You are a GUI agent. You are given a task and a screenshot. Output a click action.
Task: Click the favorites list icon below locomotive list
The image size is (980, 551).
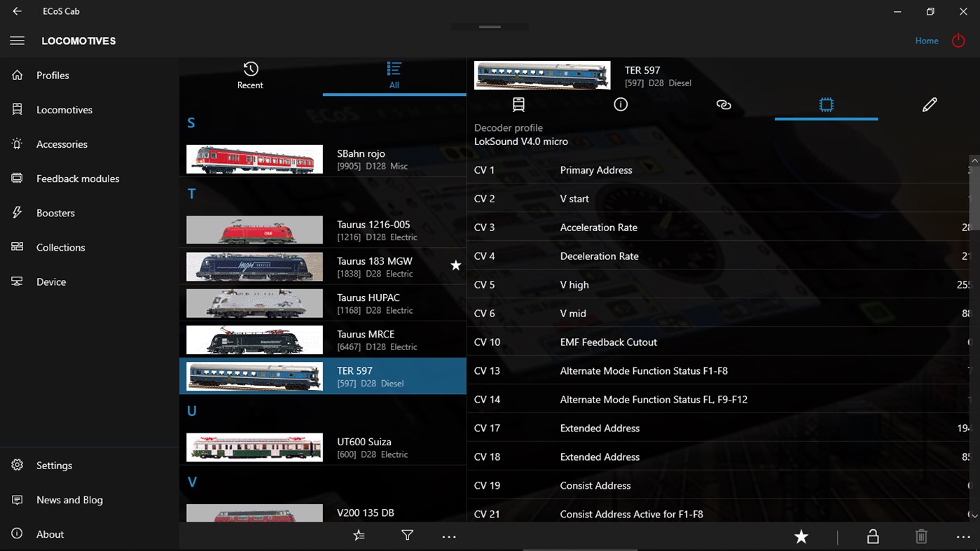pyautogui.click(x=359, y=536)
